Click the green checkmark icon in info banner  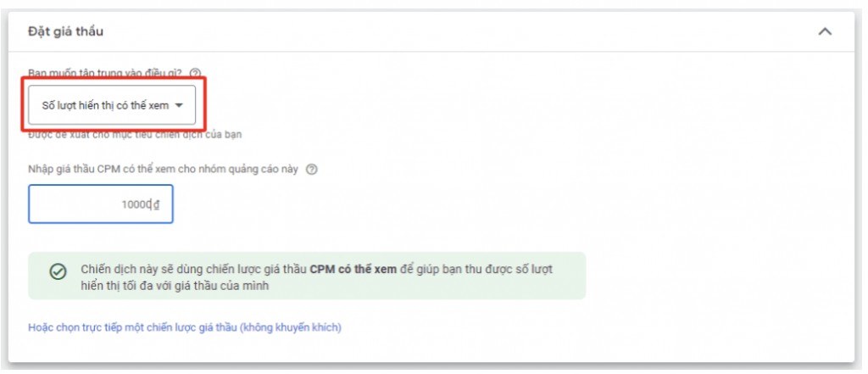[x=58, y=272]
